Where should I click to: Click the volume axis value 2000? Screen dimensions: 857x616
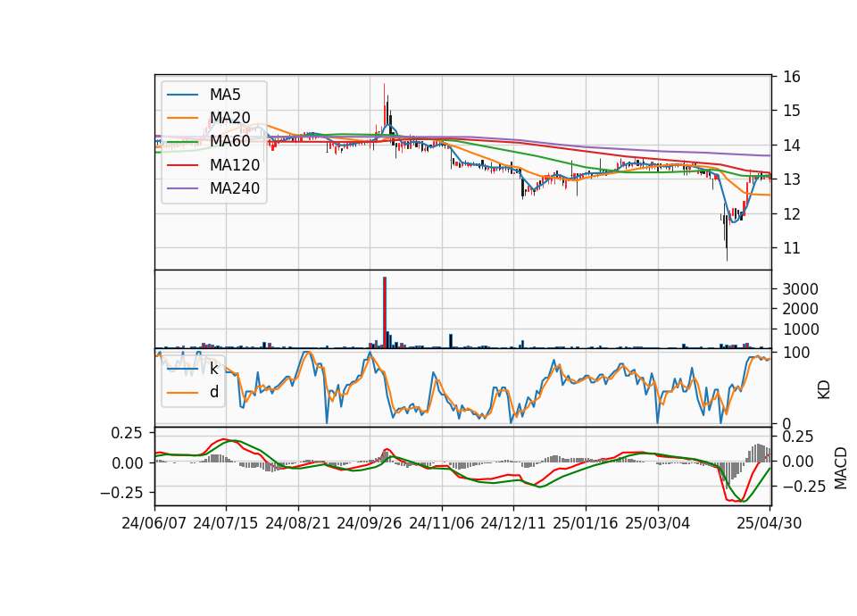(x=800, y=310)
